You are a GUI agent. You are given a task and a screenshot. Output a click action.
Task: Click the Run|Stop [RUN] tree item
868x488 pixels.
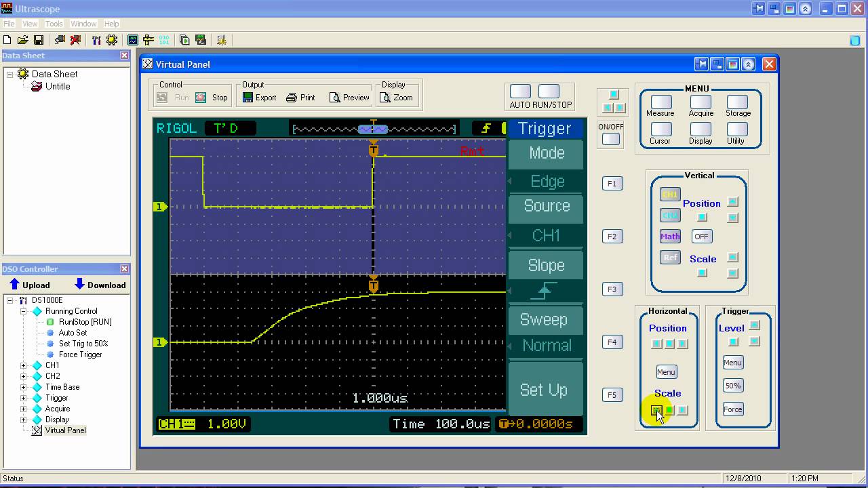pyautogui.click(x=85, y=322)
